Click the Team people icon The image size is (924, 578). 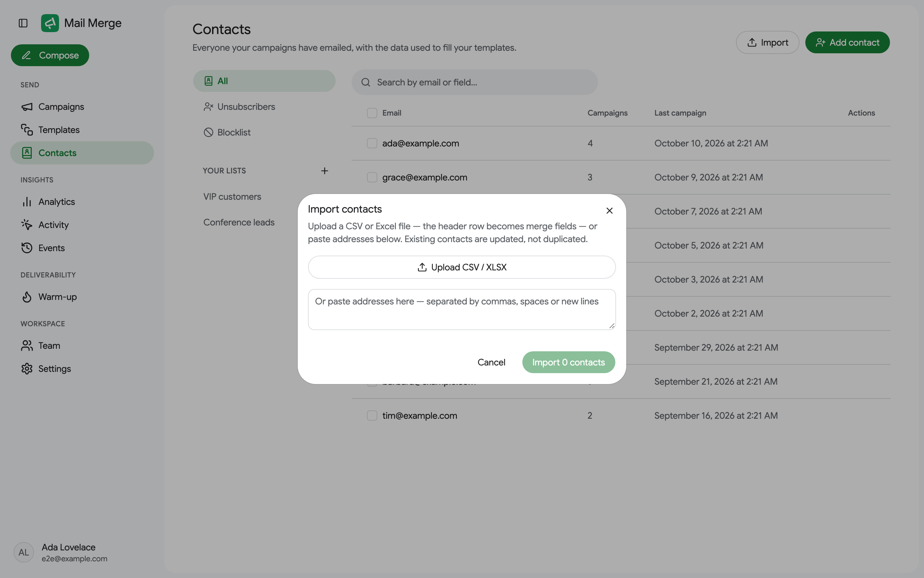click(27, 346)
